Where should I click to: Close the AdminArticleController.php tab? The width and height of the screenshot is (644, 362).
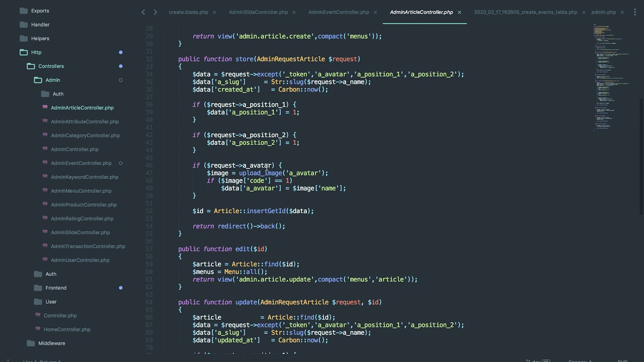pos(459,12)
